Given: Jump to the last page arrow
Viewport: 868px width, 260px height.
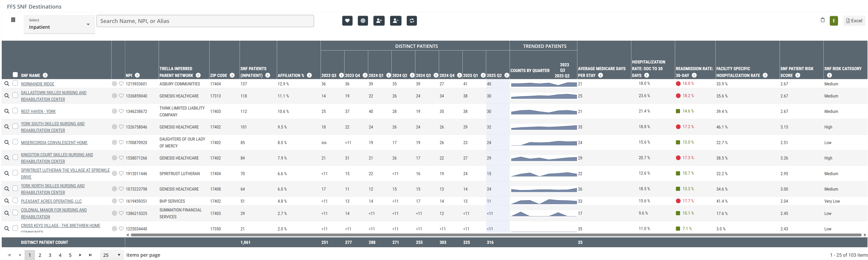Looking at the screenshot, I should [x=90, y=255].
